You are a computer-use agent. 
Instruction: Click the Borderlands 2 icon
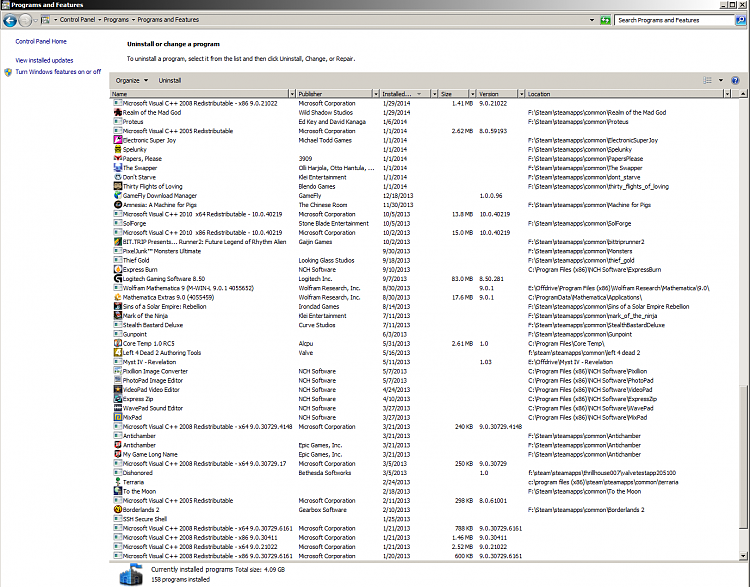point(118,509)
